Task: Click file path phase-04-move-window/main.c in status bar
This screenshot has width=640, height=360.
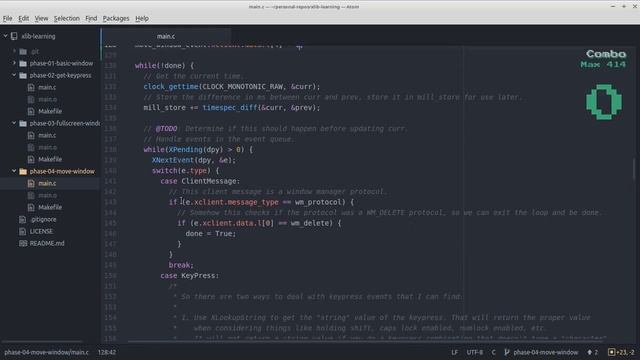Action: [47, 352]
